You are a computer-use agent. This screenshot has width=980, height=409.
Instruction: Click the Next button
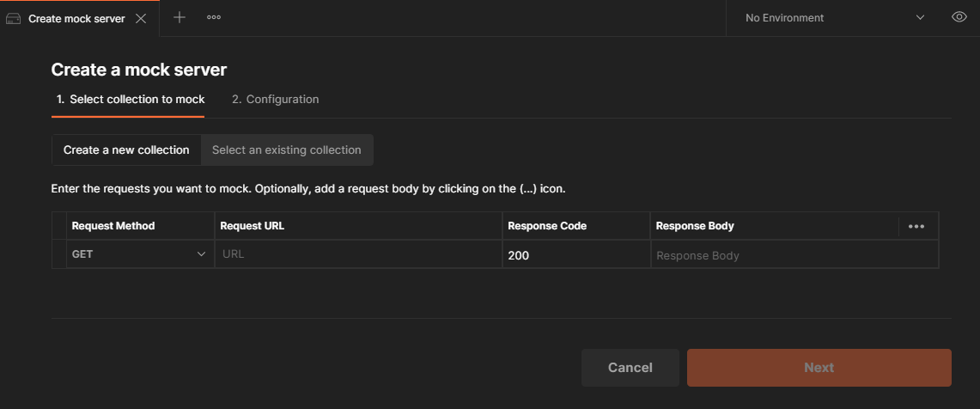pyautogui.click(x=819, y=368)
